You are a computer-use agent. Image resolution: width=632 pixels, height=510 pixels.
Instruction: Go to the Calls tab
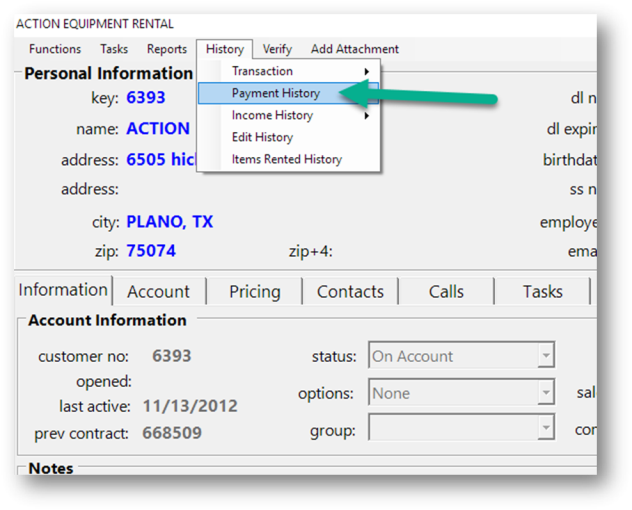(x=446, y=292)
